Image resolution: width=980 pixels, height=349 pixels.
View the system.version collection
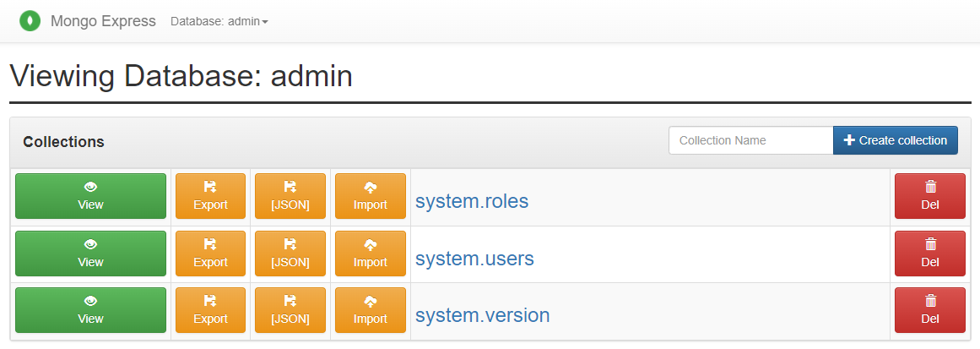pos(90,310)
